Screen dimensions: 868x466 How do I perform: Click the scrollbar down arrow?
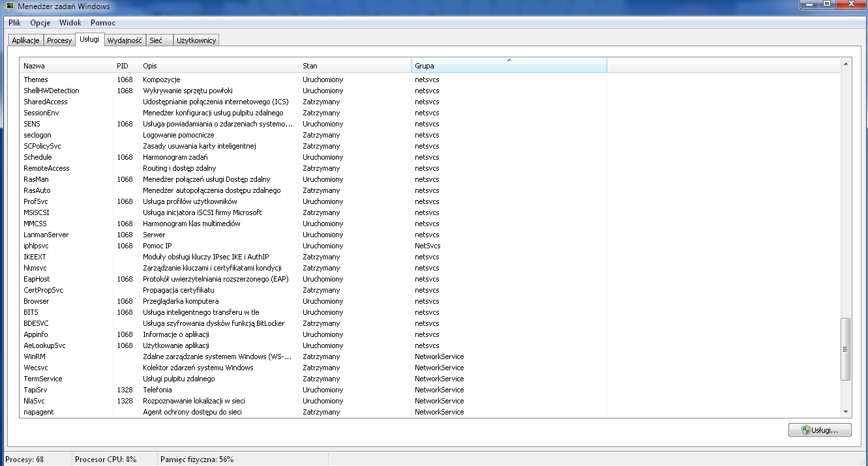[x=846, y=412]
